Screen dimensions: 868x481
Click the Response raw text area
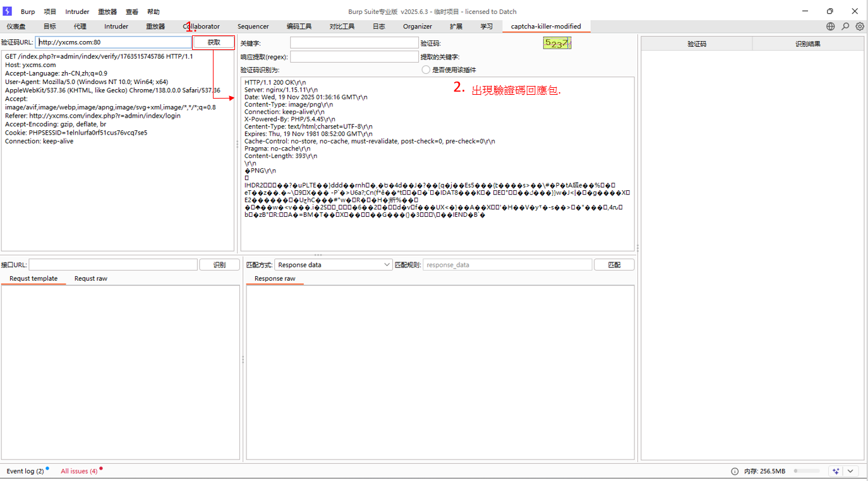tap(440, 372)
